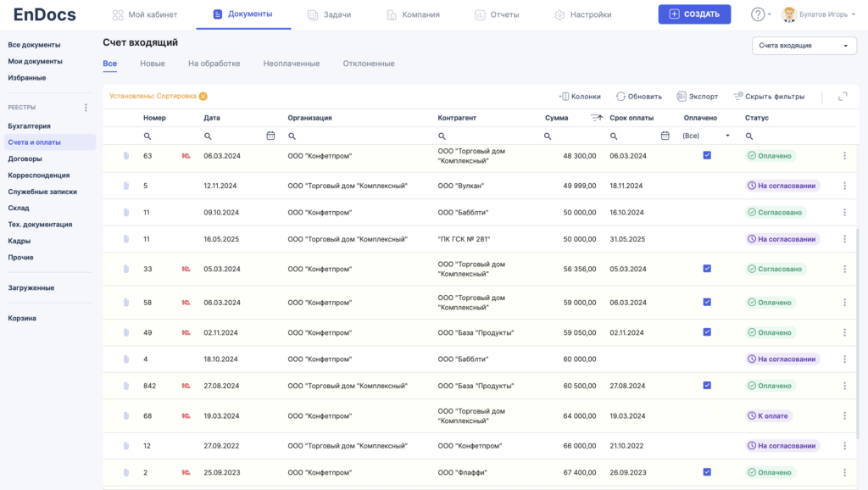The height and width of the screenshot is (490, 868).
Task: Click the Export icon in toolbar
Action: point(682,97)
